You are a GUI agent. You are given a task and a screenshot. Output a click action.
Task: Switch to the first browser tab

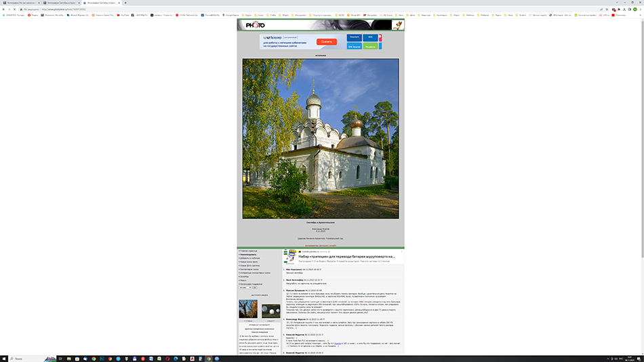pyautogui.click(x=20, y=3)
